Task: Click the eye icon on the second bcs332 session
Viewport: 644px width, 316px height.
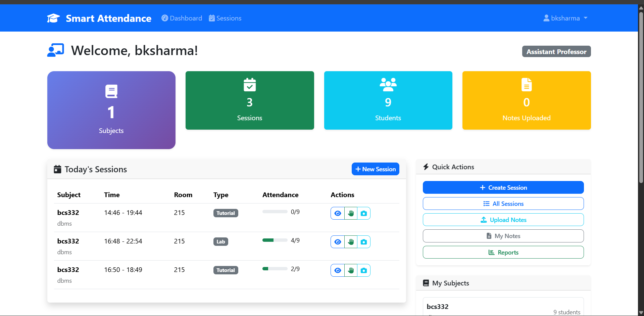Action: (338, 241)
